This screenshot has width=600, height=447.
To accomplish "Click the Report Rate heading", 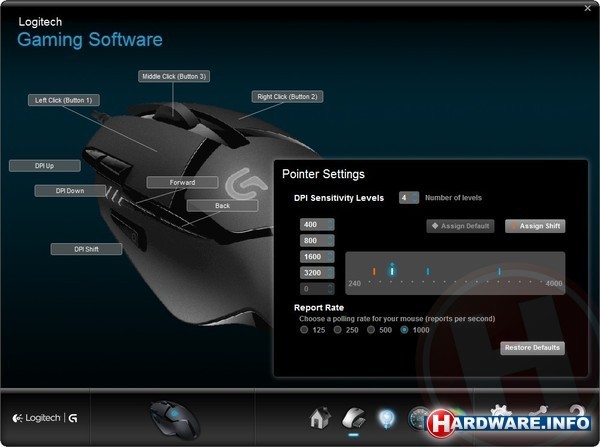I will (x=319, y=308).
